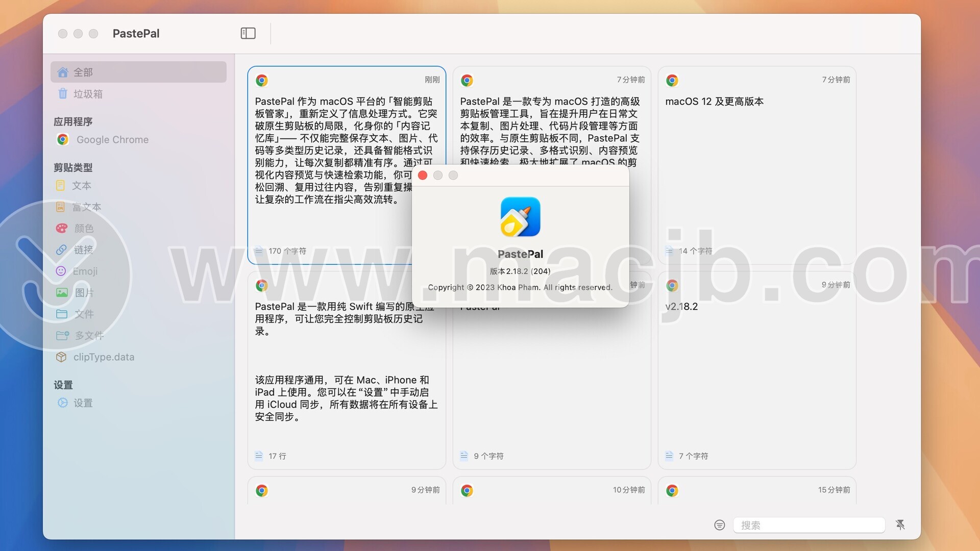Click Chrome icon on bottom 15分钟前 clip
The image size is (980, 551).
672,490
